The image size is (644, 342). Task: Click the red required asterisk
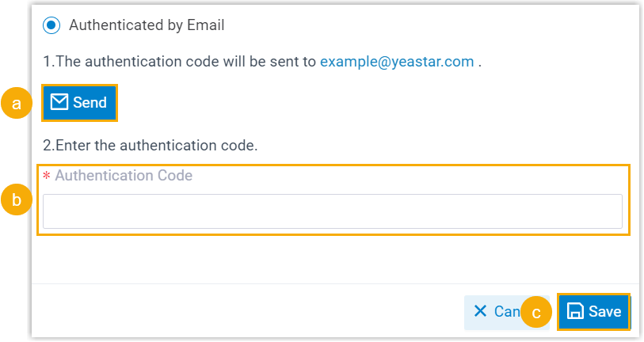pos(46,177)
